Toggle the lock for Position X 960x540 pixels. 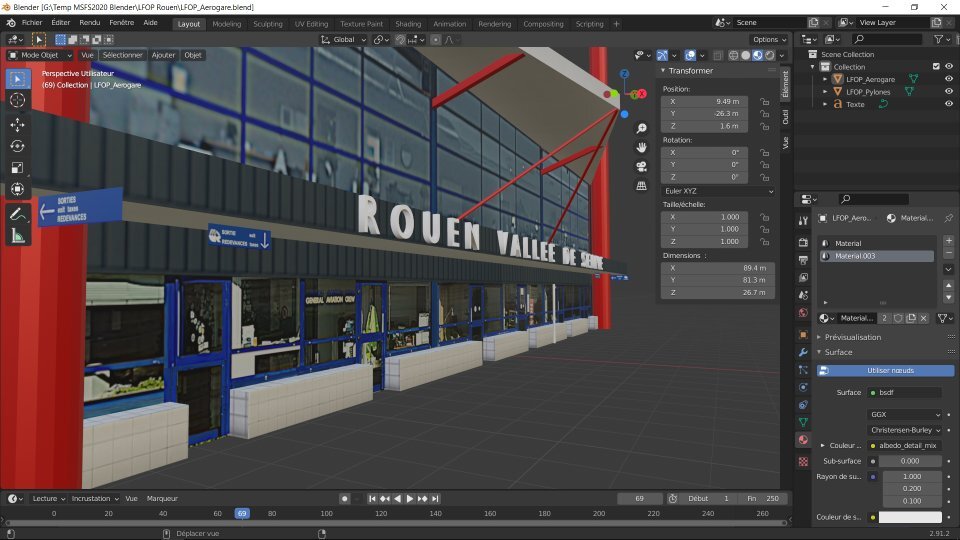[764, 102]
